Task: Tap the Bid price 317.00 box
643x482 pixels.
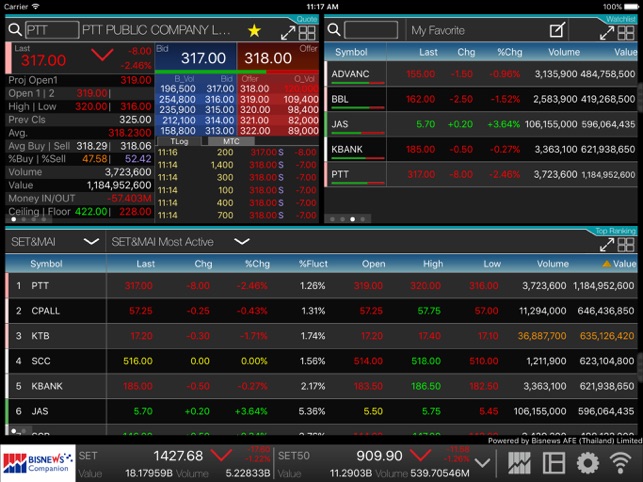Action: [x=196, y=56]
